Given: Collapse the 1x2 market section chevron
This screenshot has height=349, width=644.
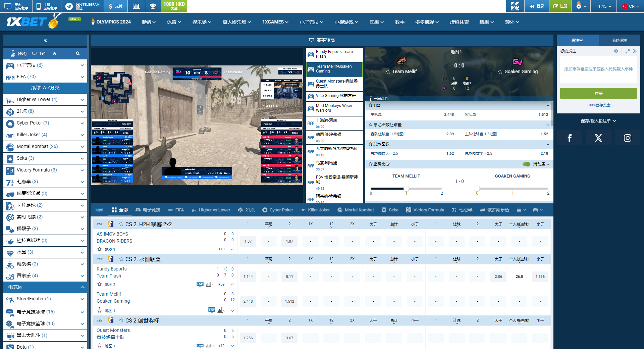Looking at the screenshot, I should click(548, 105).
